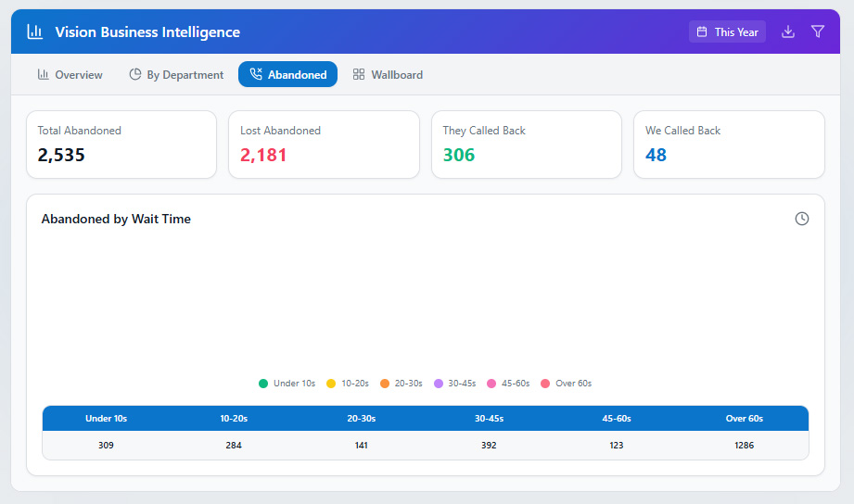Click the bar chart logo icon
The image size is (854, 504).
click(35, 32)
